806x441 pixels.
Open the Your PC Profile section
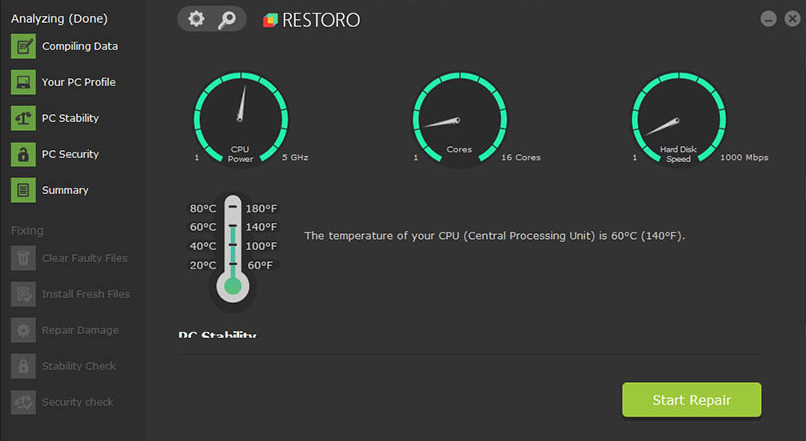tap(79, 82)
